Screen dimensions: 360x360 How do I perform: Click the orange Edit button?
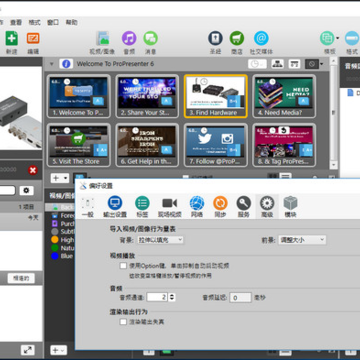coord(33,38)
